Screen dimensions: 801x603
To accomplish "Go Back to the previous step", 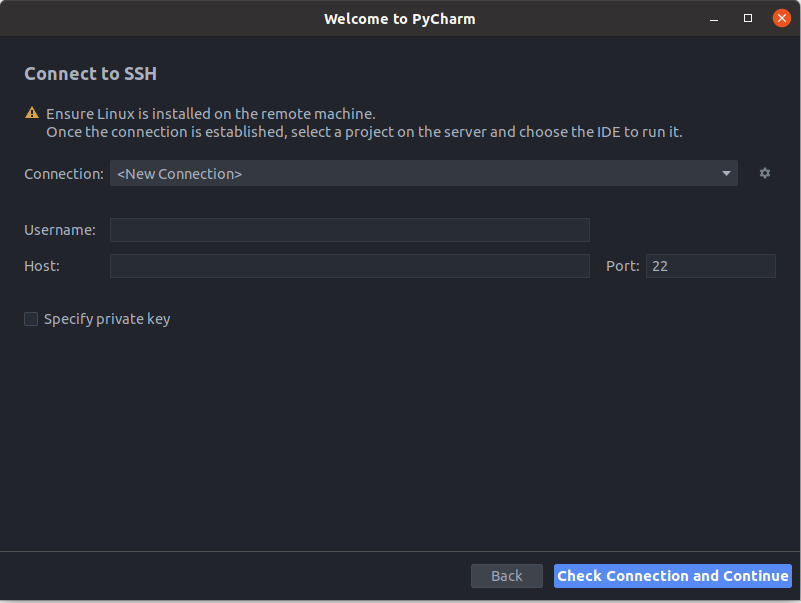I will (x=506, y=575).
